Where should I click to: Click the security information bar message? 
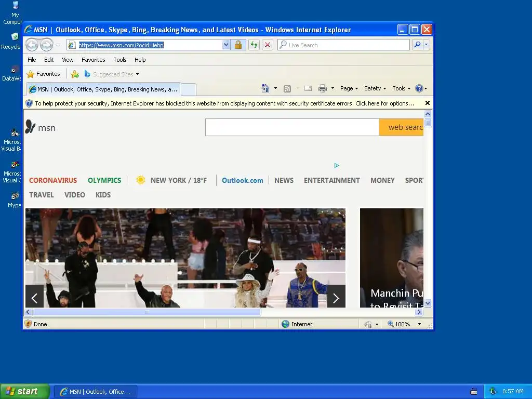click(224, 103)
